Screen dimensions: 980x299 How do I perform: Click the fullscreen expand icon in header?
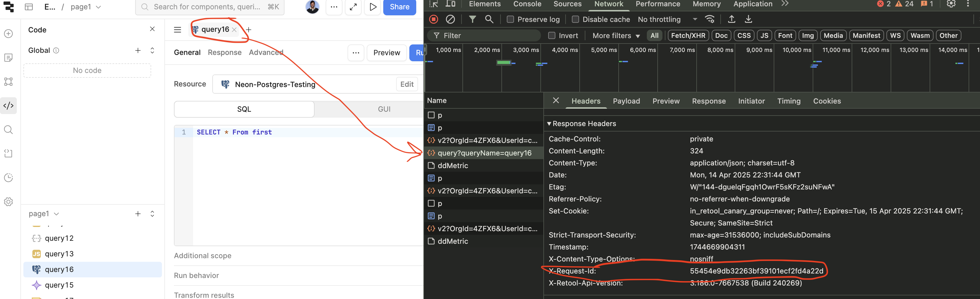coord(353,7)
